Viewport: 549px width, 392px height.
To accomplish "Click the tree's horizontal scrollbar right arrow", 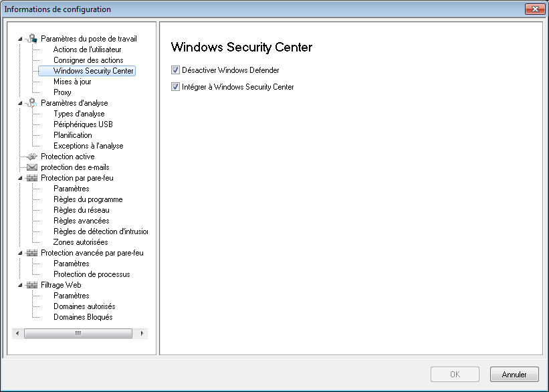I will point(142,334).
